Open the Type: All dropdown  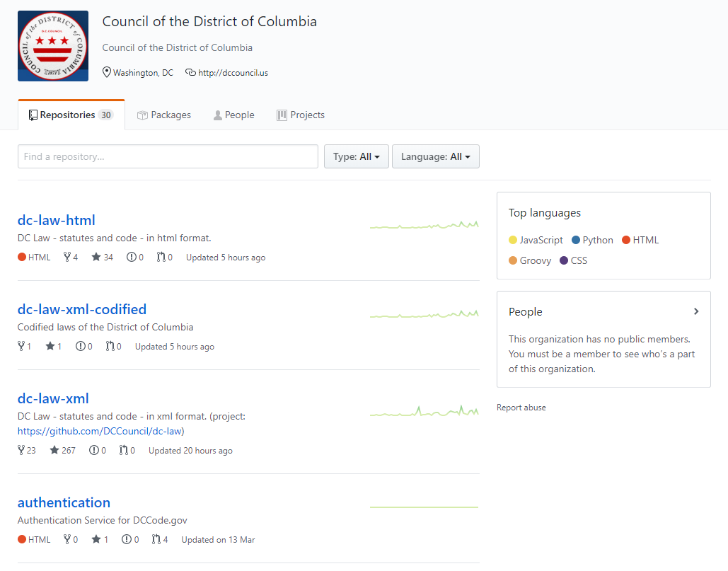coord(357,156)
